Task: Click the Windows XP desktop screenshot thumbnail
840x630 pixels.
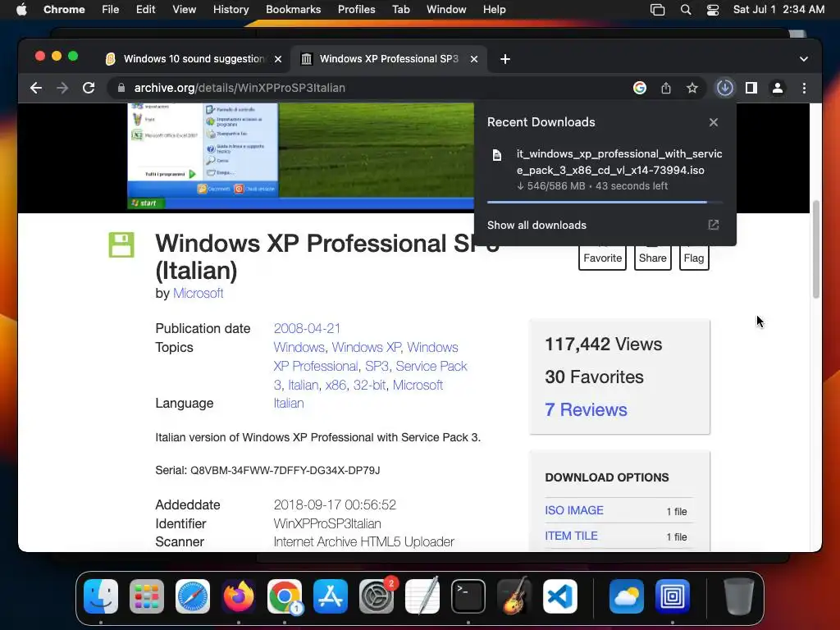Action: click(x=300, y=156)
